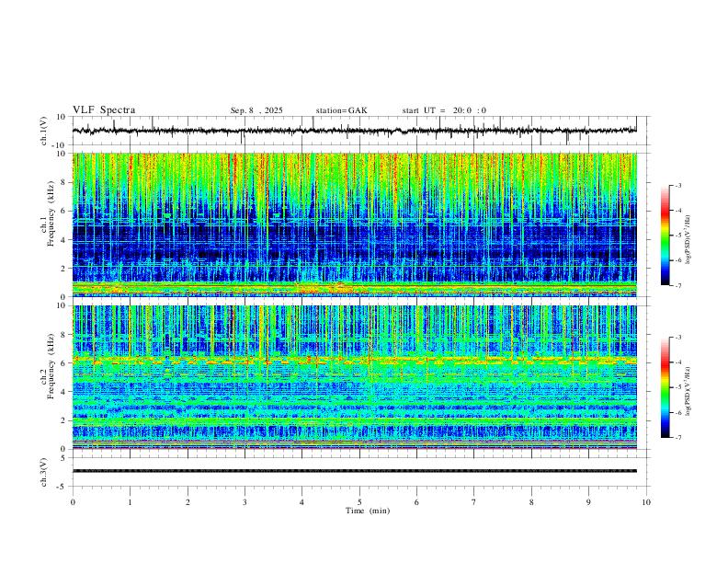Image resolution: width=728 pixels, height=563 pixels.
Task: Click the time axis tick label "3"
Action: [245, 502]
